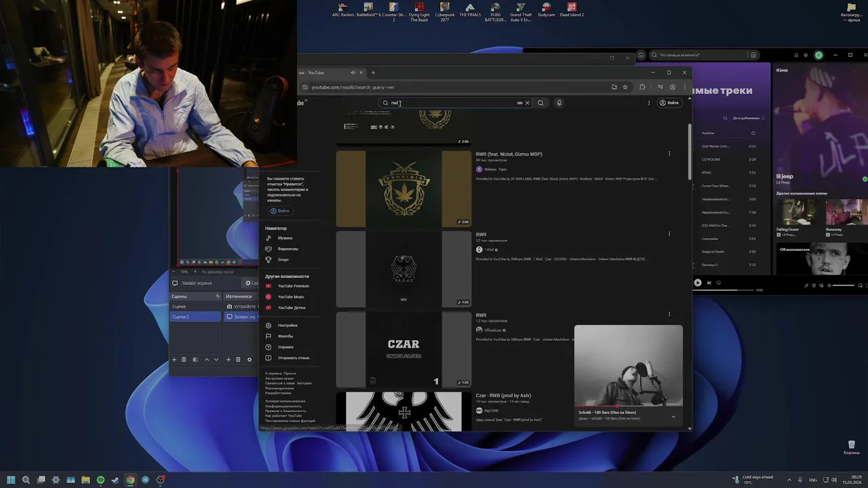Select Сцена 2 in OBS scenes

click(x=195, y=317)
